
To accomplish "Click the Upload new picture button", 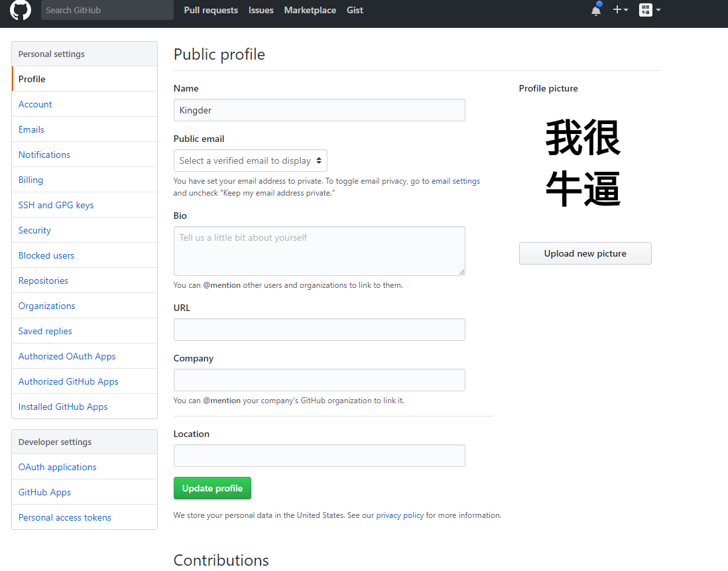I will (585, 253).
